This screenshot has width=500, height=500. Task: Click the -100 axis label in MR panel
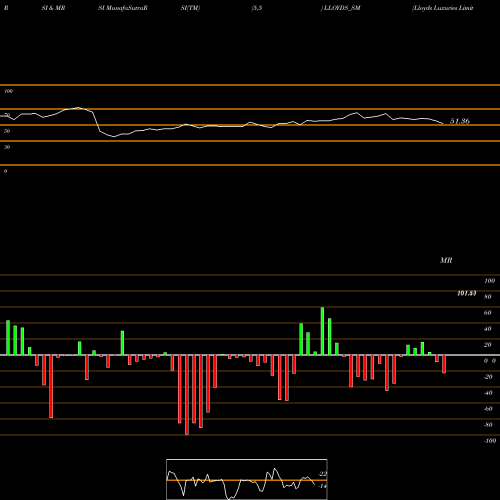pos(490,441)
